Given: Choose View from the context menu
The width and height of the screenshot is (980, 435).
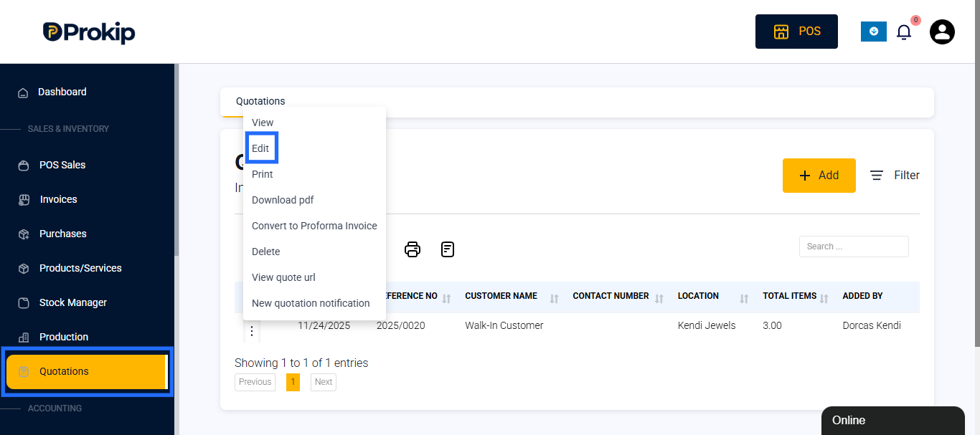Looking at the screenshot, I should 314,123.
